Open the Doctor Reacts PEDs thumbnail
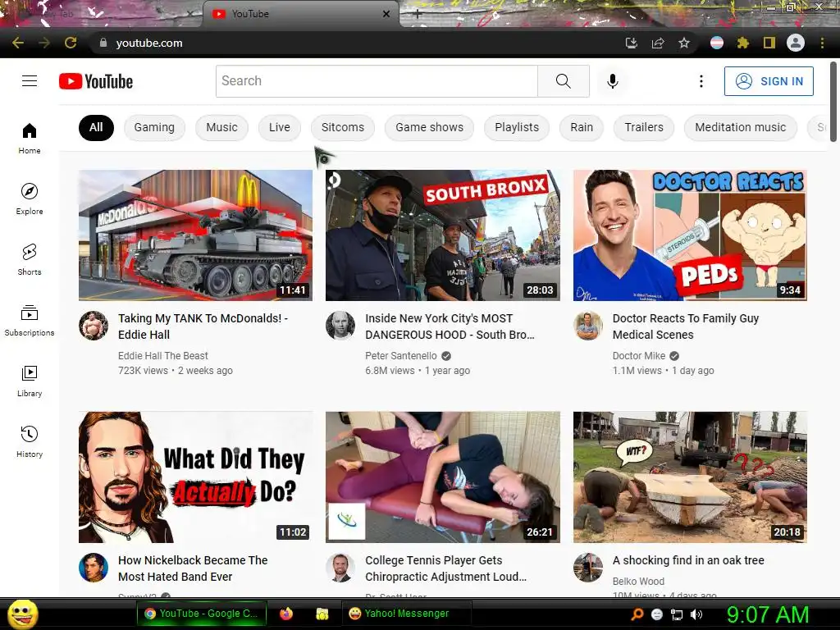The height and width of the screenshot is (630, 840). (x=690, y=235)
